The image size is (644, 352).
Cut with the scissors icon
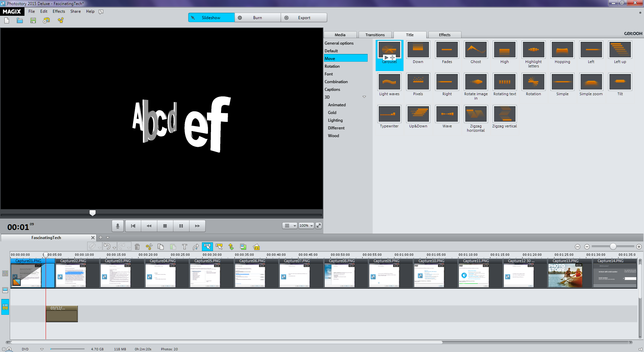pyautogui.click(x=149, y=247)
